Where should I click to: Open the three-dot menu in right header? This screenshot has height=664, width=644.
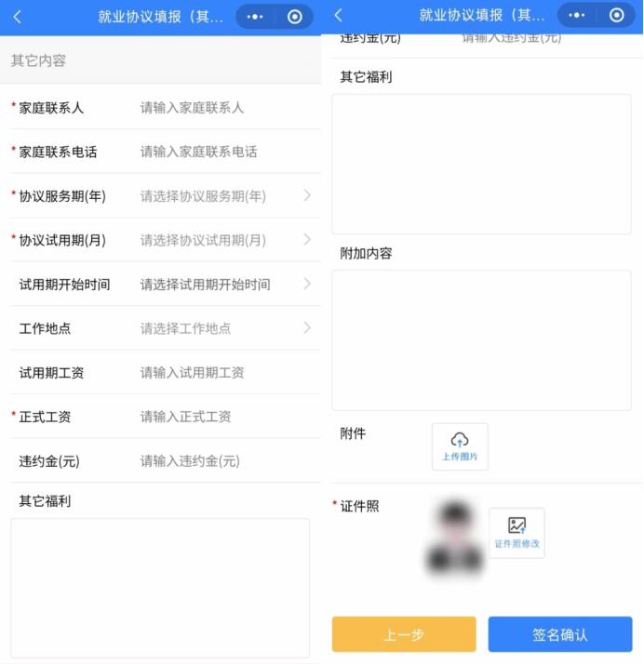coord(577,16)
